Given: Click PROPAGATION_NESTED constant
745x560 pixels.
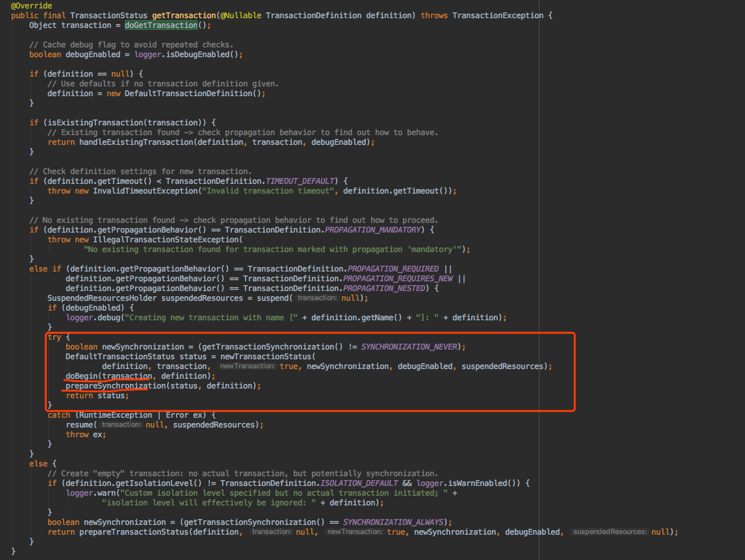Looking at the screenshot, I should click(x=384, y=288).
